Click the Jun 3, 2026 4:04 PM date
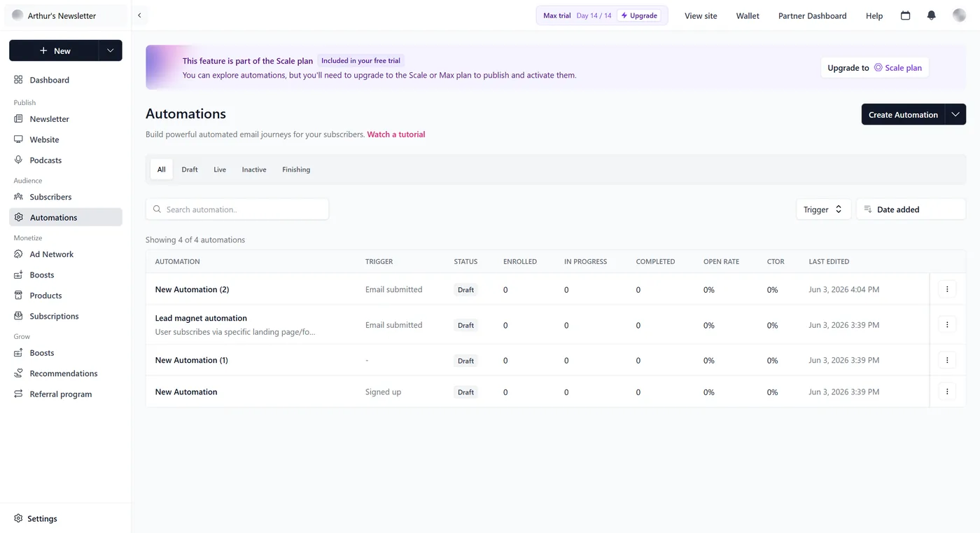The image size is (980, 533). [x=844, y=289]
